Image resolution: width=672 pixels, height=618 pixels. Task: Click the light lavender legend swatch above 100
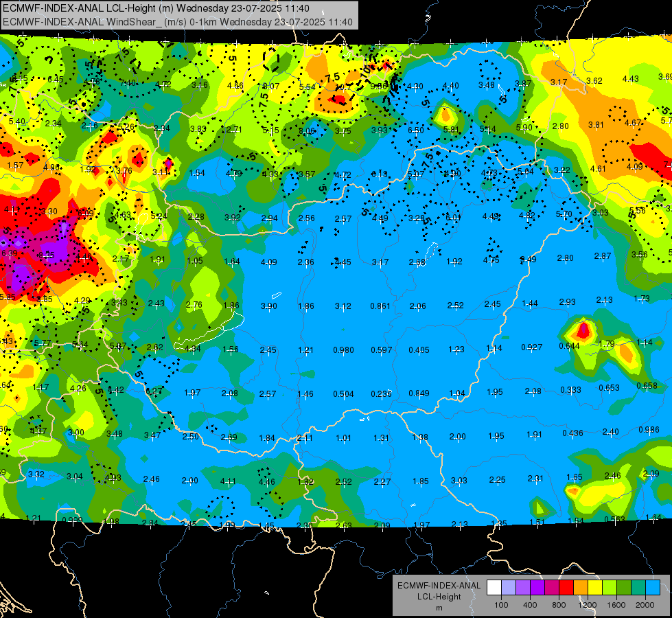[x=508, y=588]
